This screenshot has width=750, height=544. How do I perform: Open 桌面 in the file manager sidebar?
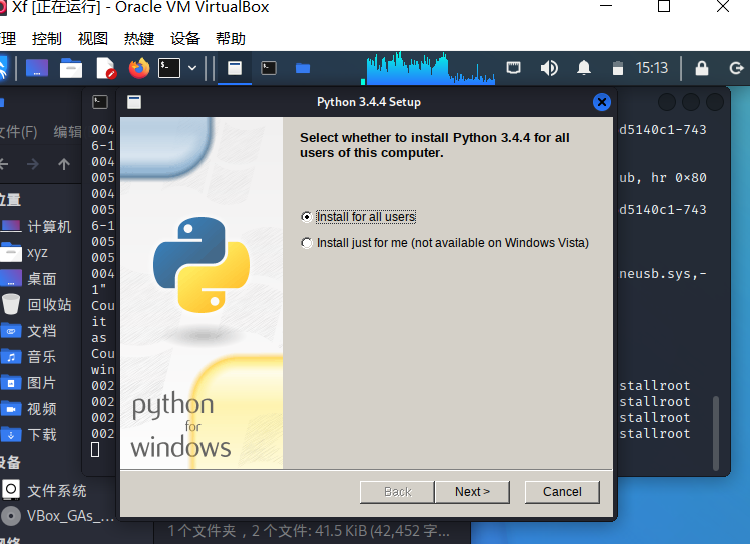40,278
